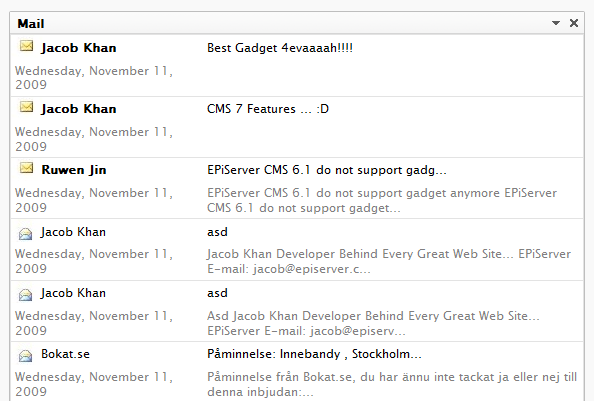The width and height of the screenshot is (594, 401).
Task: Open the first 'asd' email subject
Action: [x=217, y=232]
